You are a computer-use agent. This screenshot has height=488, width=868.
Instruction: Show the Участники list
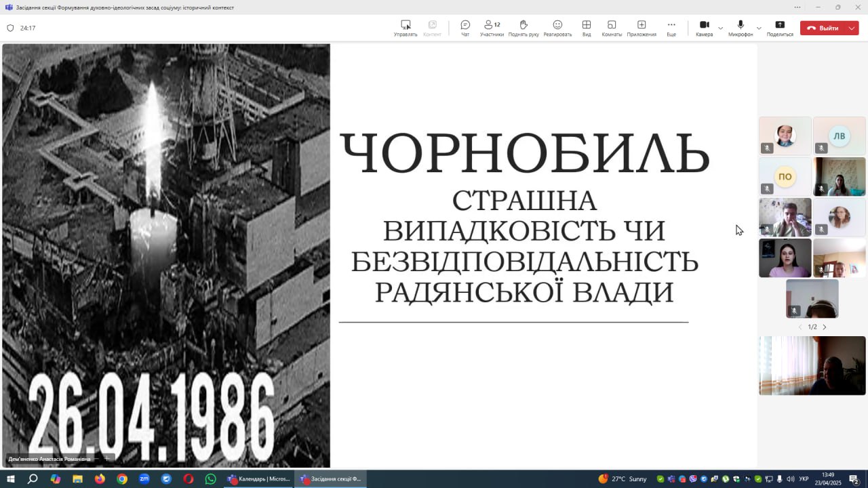click(x=492, y=28)
